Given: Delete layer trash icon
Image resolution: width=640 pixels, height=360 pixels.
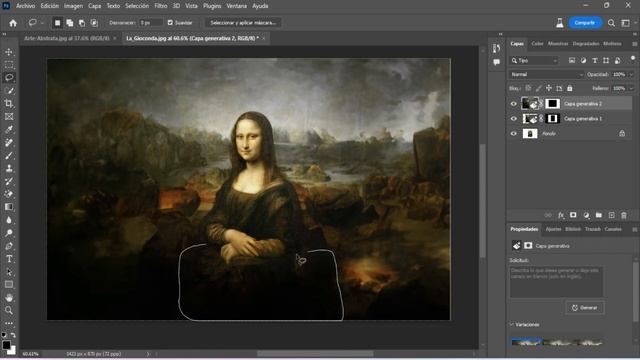Looking at the screenshot, I should [x=624, y=215].
